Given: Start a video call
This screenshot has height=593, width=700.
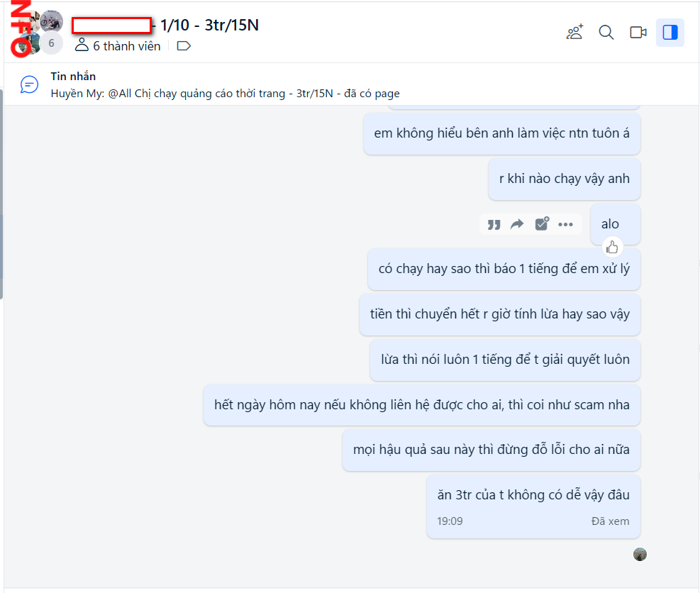Looking at the screenshot, I should [638, 33].
